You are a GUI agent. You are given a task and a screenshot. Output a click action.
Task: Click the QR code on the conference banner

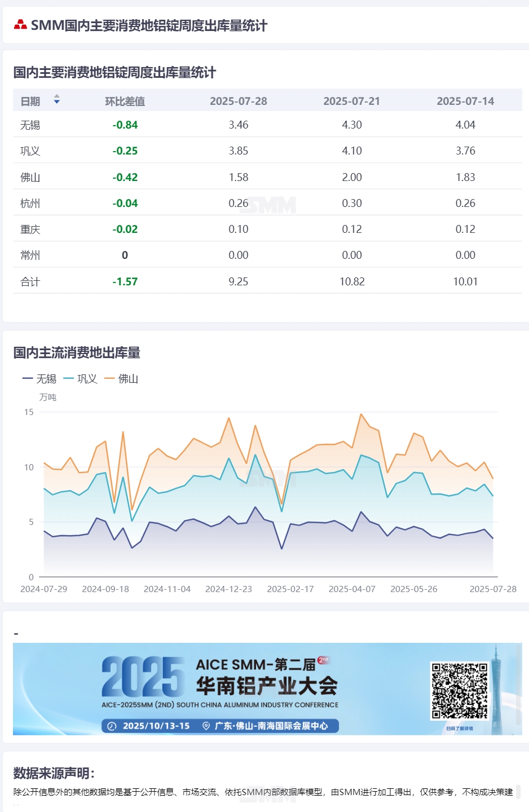(x=460, y=691)
